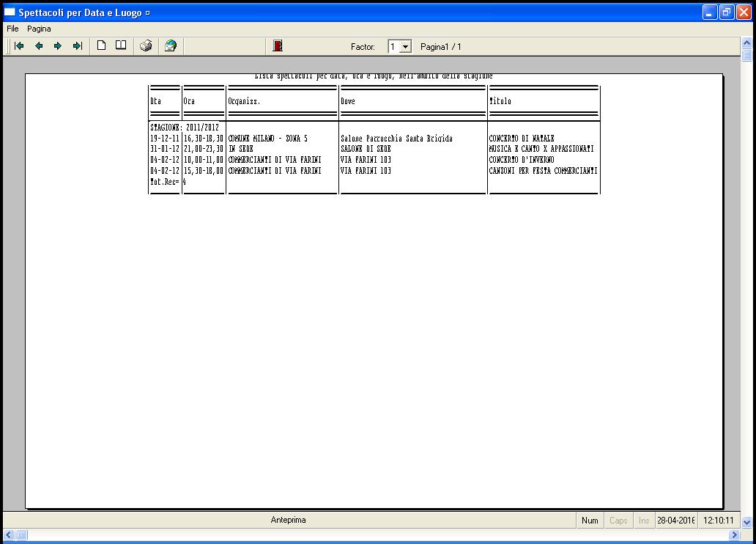The image size is (756, 544).
Task: Click the STAGIONE: 2011/2012 row
Action: [x=185, y=128]
